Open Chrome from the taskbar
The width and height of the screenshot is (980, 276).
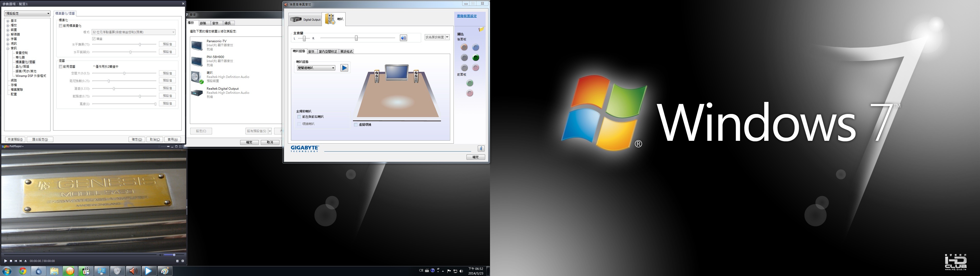(23, 271)
